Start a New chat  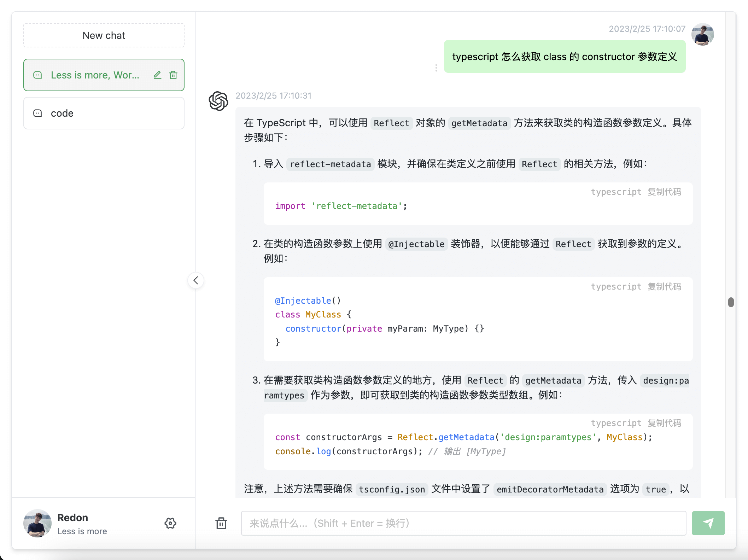tap(104, 35)
